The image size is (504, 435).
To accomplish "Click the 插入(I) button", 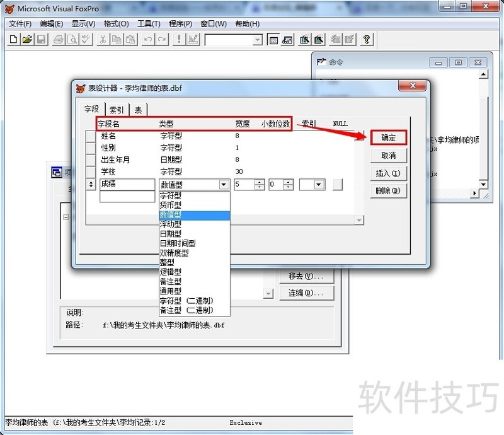I will pos(388,173).
